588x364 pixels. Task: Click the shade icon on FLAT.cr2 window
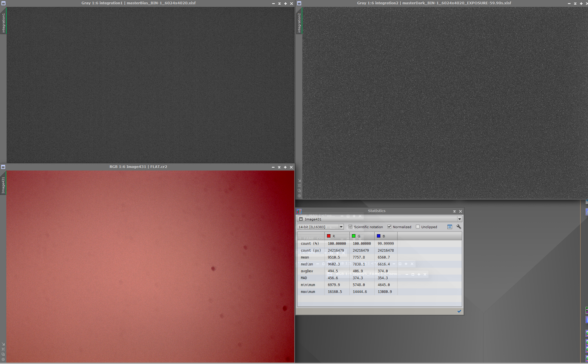279,167
